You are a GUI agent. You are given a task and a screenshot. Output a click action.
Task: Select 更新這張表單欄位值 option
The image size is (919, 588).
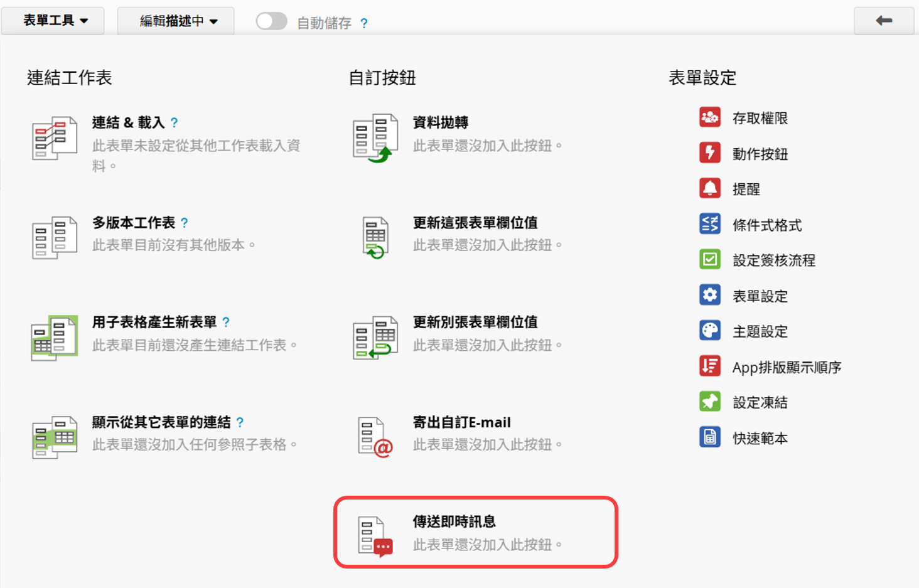point(475,223)
